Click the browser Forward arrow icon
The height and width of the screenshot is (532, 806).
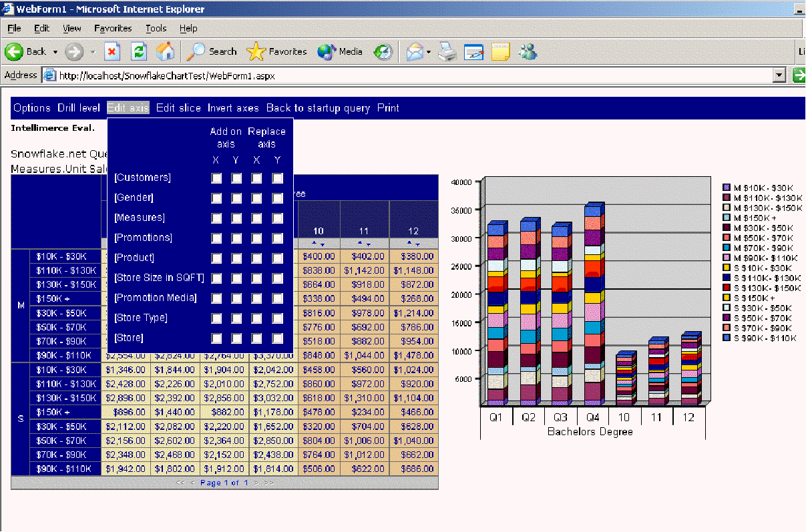coord(74,51)
